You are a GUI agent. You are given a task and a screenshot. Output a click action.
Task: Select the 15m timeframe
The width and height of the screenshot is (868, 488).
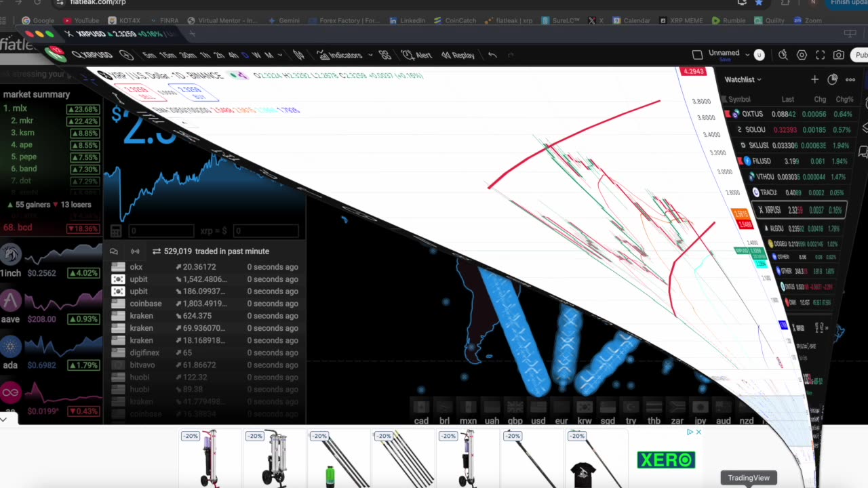tap(167, 55)
